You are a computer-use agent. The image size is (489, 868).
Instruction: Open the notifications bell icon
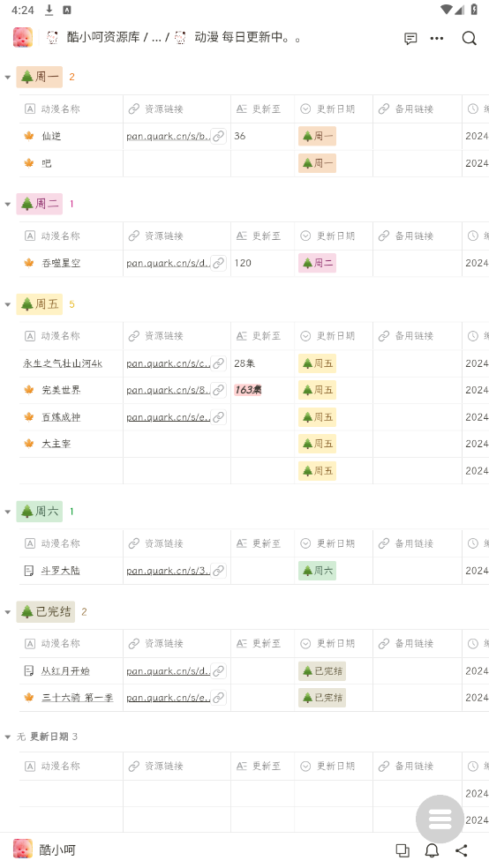pyautogui.click(x=432, y=849)
